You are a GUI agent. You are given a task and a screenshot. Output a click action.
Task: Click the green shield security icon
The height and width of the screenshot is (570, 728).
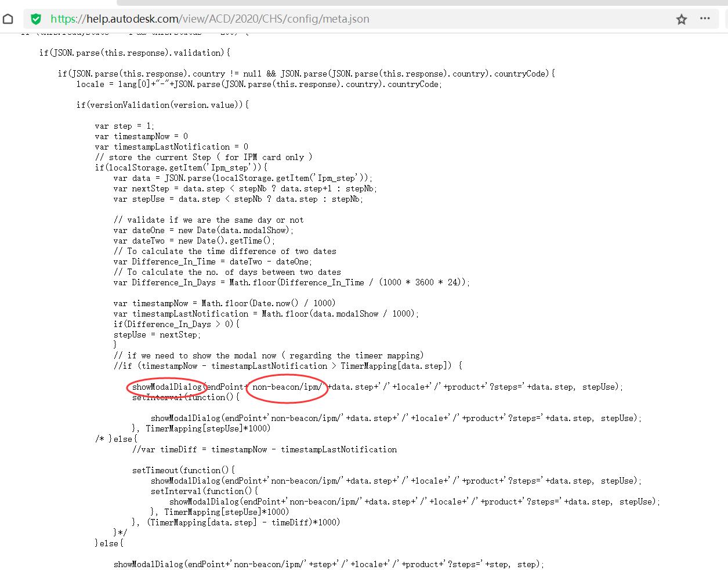coord(36,19)
